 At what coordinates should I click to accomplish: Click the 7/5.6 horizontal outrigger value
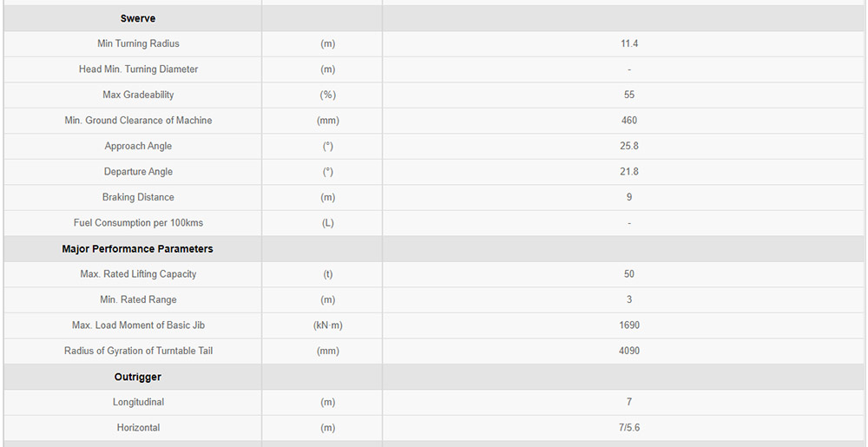click(x=628, y=428)
